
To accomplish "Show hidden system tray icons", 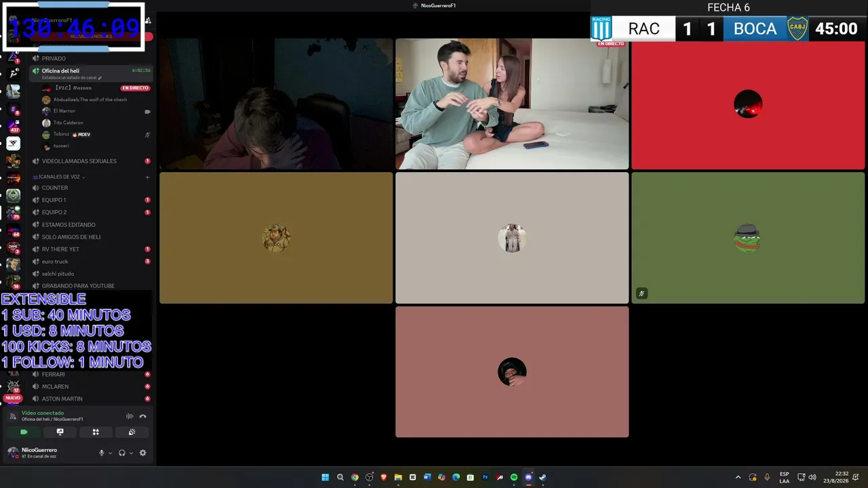I will pos(738,477).
